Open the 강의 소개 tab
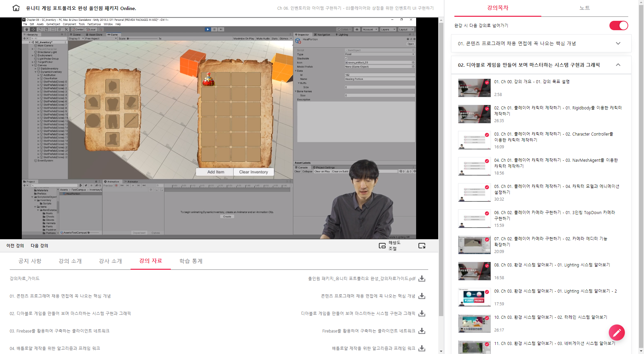The width and height of the screenshot is (644, 354). [70, 261]
